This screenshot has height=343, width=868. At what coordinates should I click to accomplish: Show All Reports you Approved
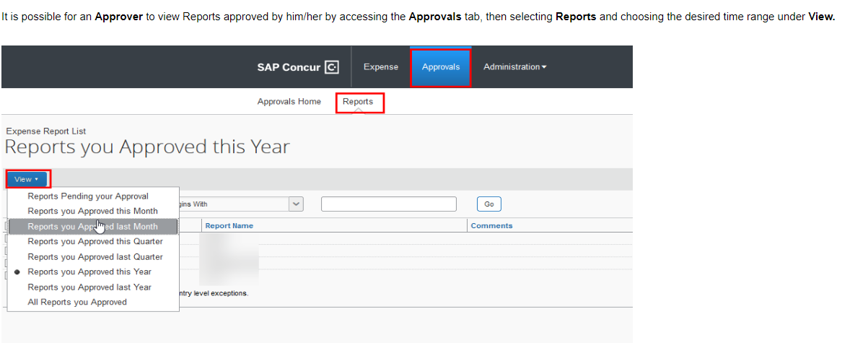[x=77, y=303]
